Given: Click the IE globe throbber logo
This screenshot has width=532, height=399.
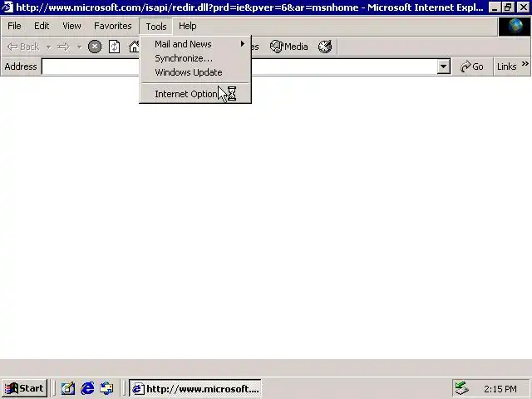Looking at the screenshot, I should coord(515,27).
